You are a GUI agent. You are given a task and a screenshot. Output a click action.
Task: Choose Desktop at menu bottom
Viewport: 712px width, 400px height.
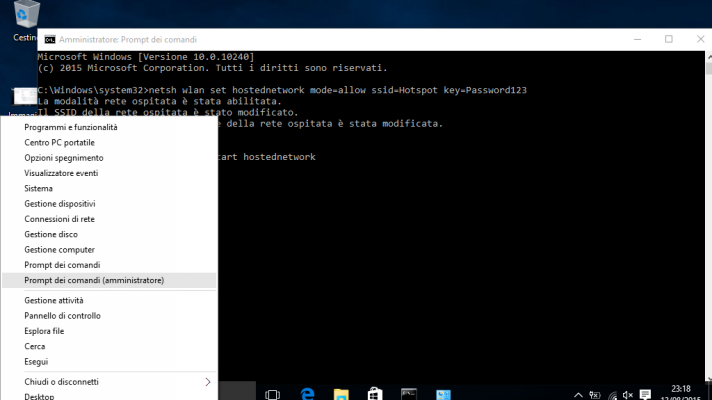tap(109, 396)
